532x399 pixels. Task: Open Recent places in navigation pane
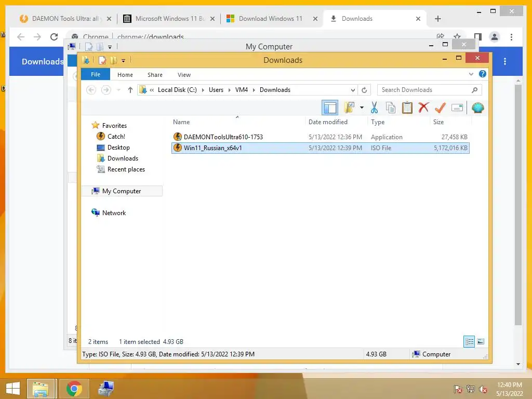(x=126, y=169)
